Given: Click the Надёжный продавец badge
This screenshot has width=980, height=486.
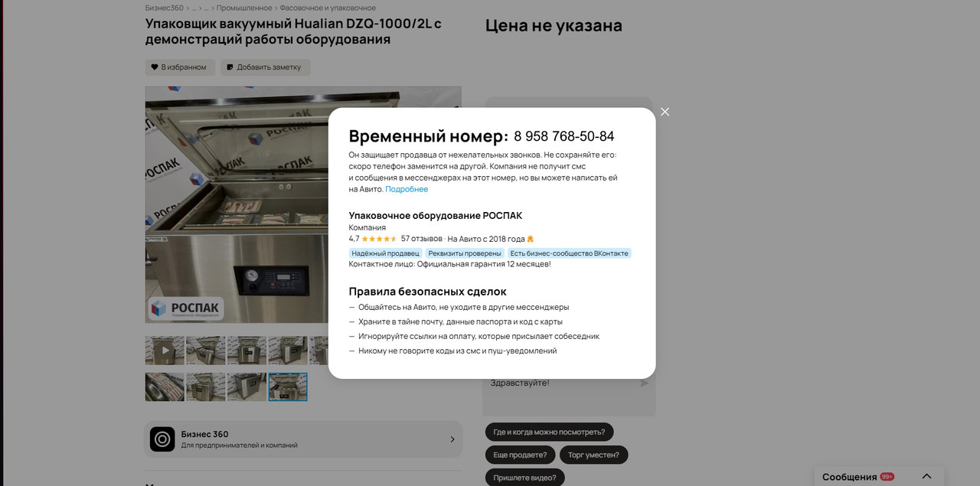Looking at the screenshot, I should (x=385, y=253).
